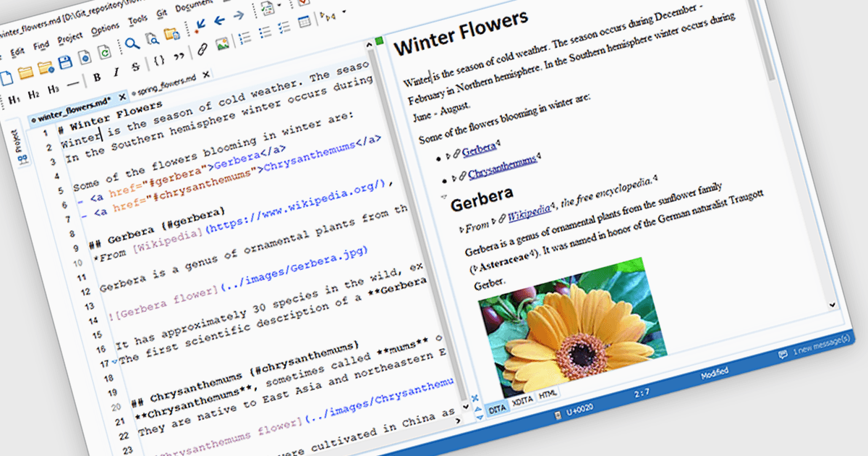Switch preview to the DITA tab
Image resolution: width=868 pixels, height=456 pixels.
pos(498,409)
